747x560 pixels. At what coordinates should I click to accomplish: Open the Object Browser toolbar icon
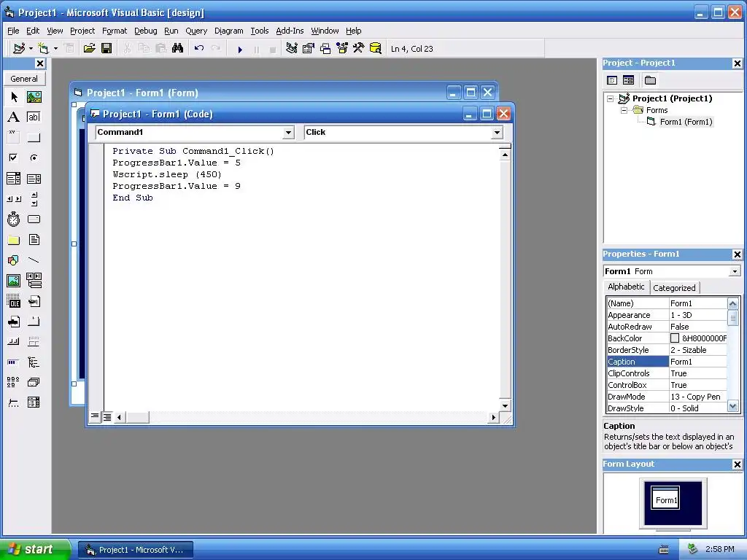pyautogui.click(x=342, y=49)
